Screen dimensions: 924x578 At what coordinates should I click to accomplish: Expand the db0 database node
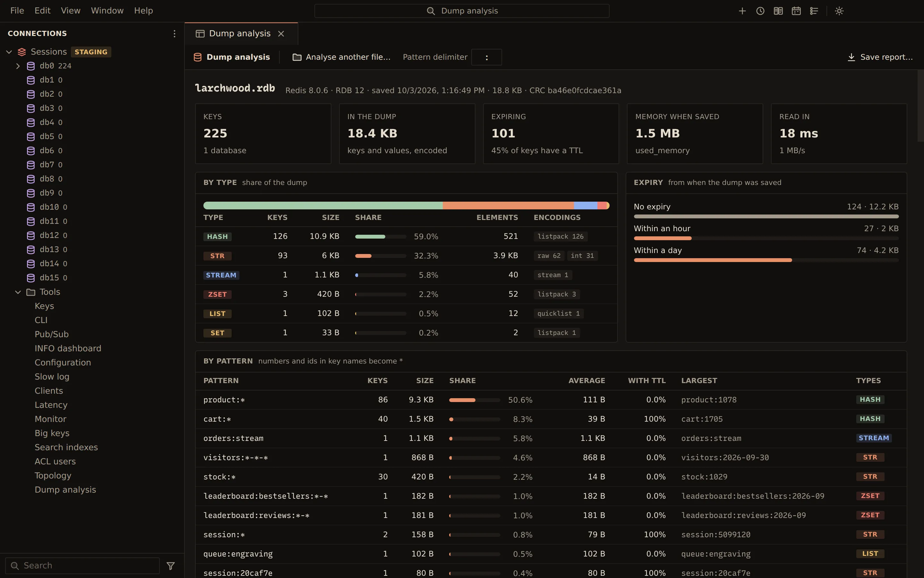pyautogui.click(x=18, y=66)
